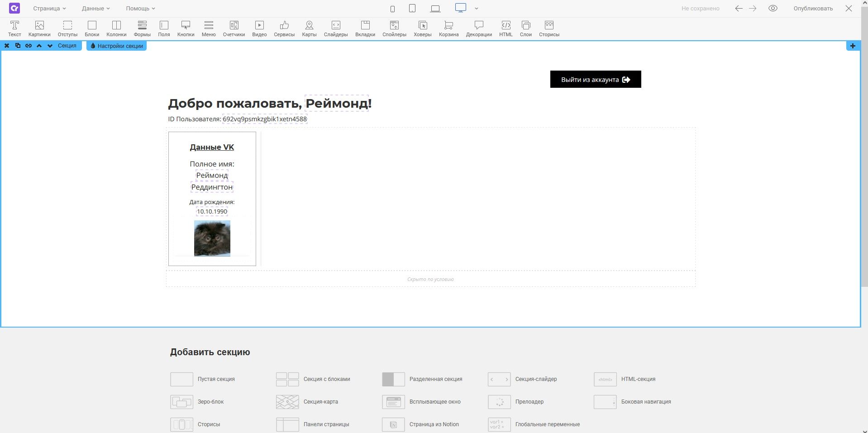Select the Кнопки buttons tool

[x=186, y=28]
